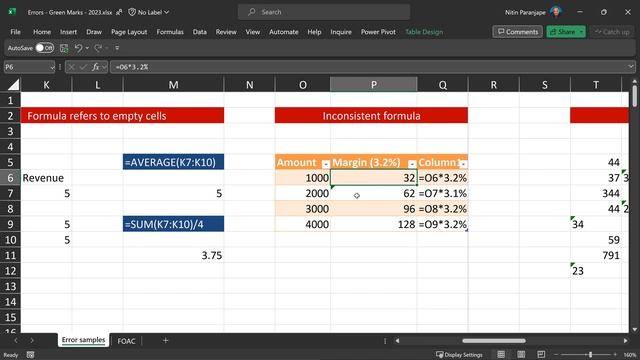Open the Page Layout tab
Viewport: 640px width, 360px height.
[x=129, y=32]
